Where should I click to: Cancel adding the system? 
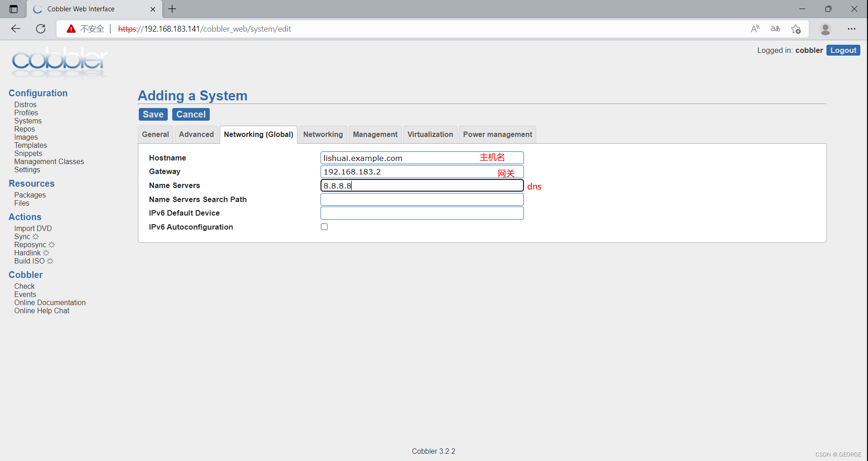tap(191, 114)
